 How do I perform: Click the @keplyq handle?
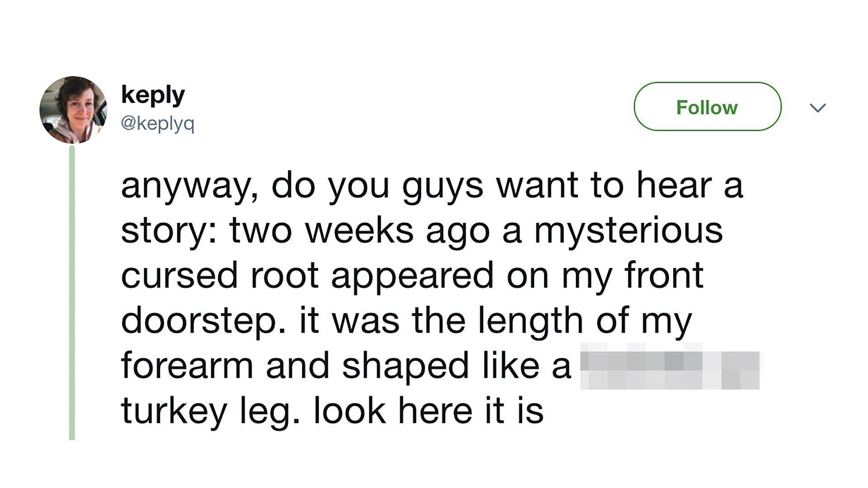click(157, 123)
